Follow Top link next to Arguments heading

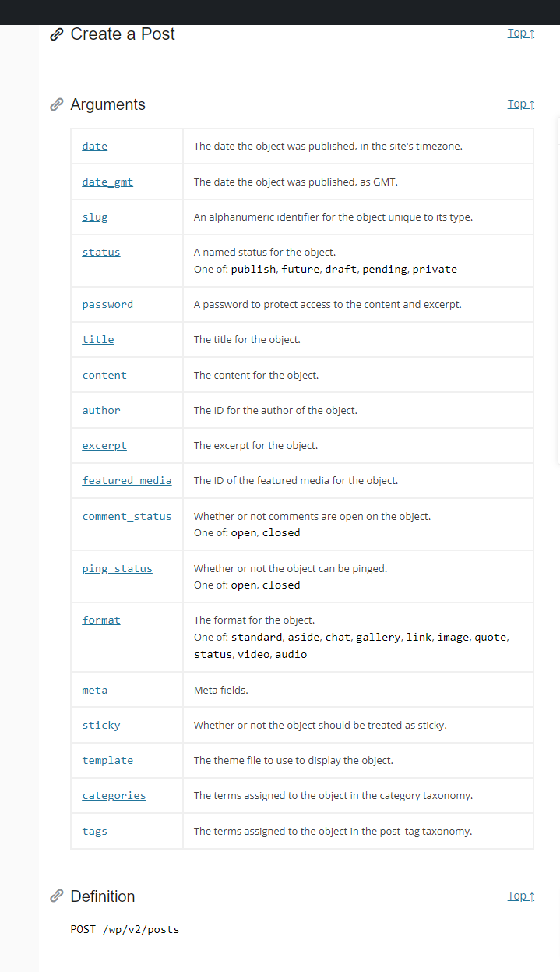(521, 104)
